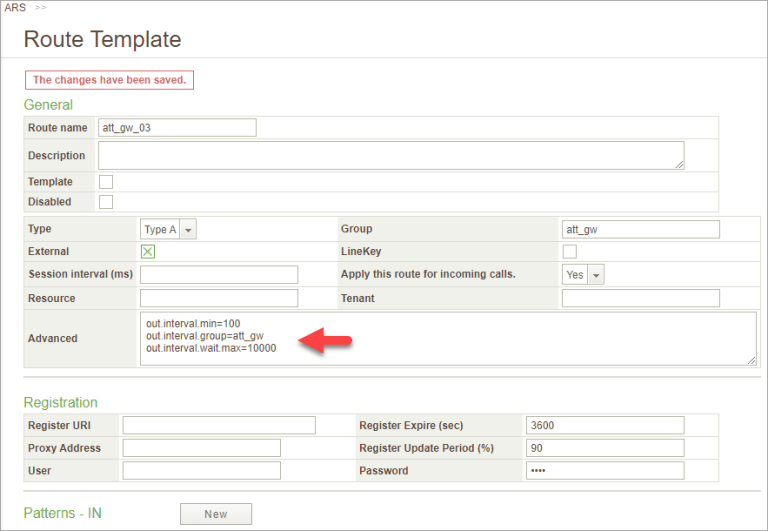Click the Tenant input field

click(x=641, y=298)
